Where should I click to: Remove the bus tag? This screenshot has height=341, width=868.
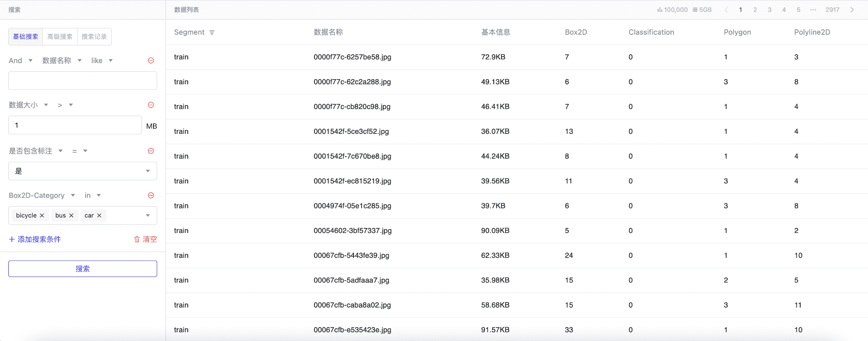point(71,216)
